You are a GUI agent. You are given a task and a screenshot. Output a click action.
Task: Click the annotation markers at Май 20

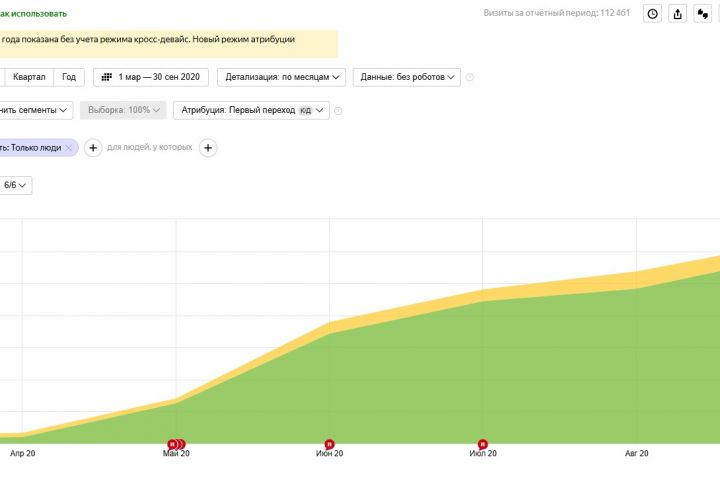pyautogui.click(x=176, y=444)
